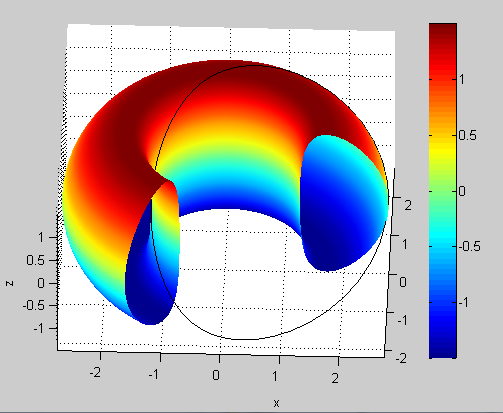Select the colorbar tick label -0.5

tap(470, 247)
